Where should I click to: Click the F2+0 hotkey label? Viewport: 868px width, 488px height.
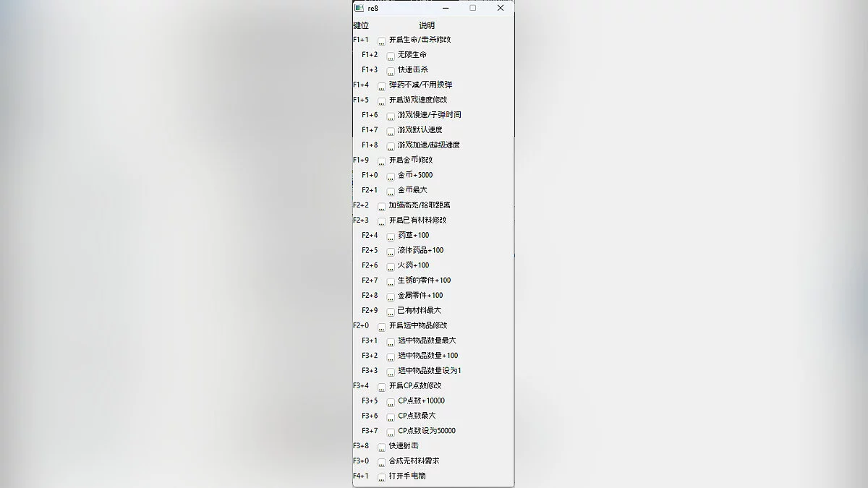click(361, 325)
